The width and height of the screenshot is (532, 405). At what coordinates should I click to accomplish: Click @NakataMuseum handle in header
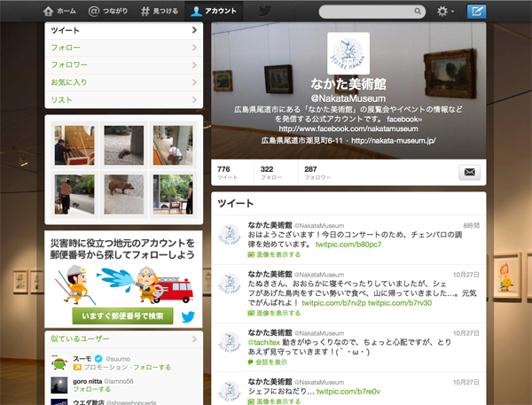[x=348, y=98]
